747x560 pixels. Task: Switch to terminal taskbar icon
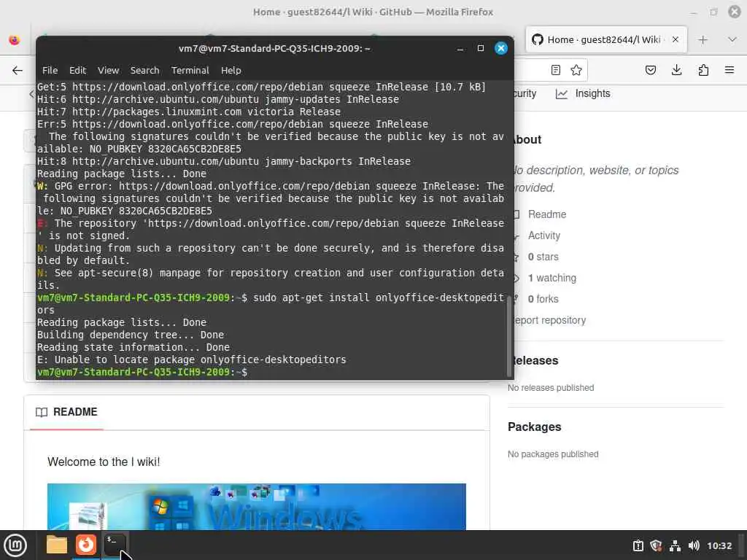[115, 545]
